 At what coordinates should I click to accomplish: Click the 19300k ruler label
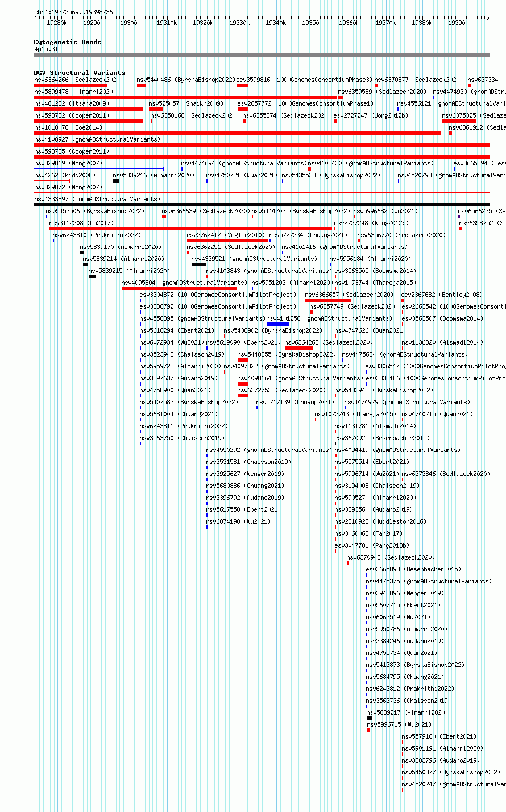coord(130,23)
